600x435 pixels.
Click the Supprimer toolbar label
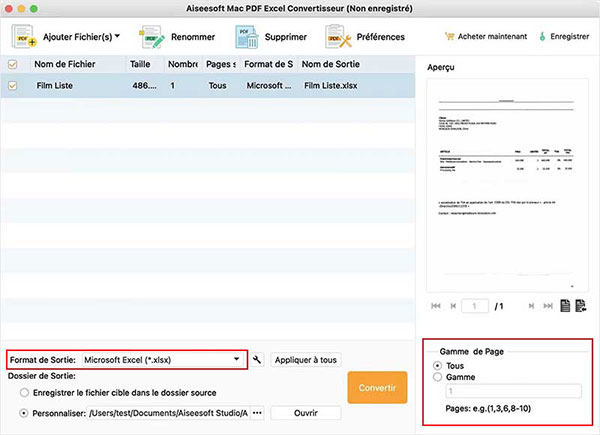(x=286, y=37)
